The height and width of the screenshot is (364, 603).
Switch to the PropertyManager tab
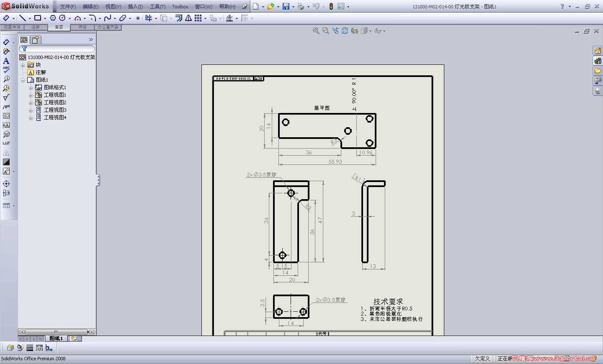pos(36,40)
